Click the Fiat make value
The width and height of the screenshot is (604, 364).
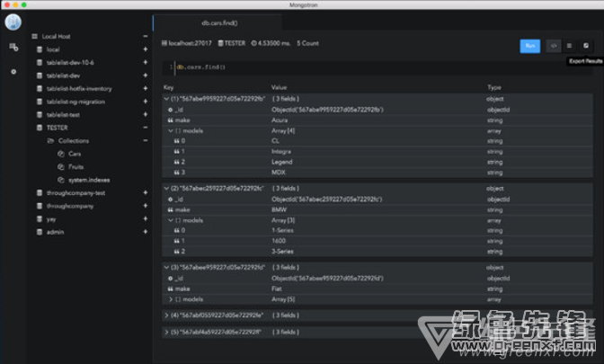[x=277, y=289]
